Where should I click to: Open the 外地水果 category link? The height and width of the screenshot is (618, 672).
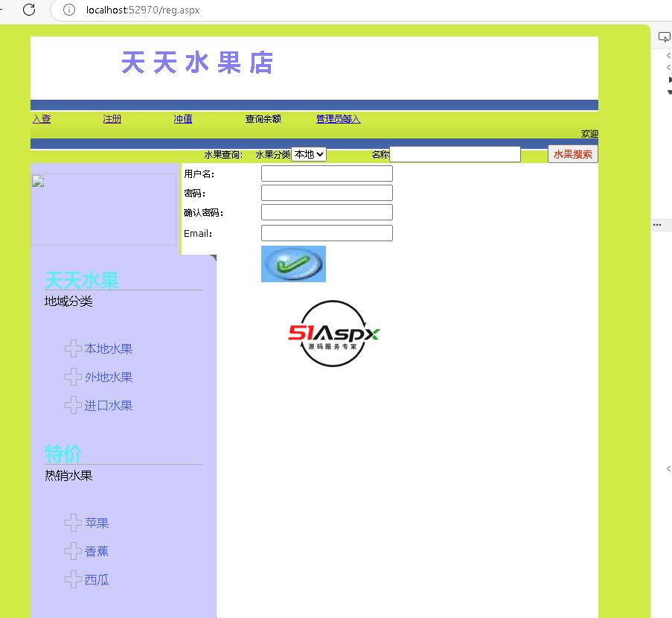[109, 377]
